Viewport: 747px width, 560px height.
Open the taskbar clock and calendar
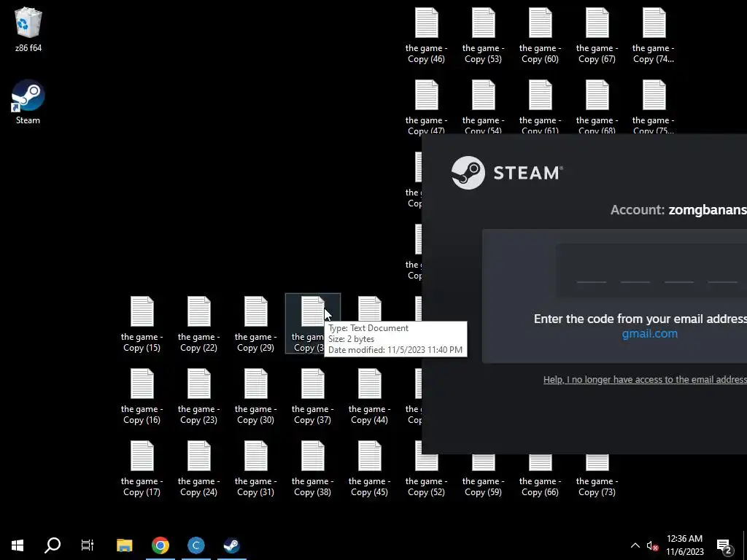click(x=684, y=545)
